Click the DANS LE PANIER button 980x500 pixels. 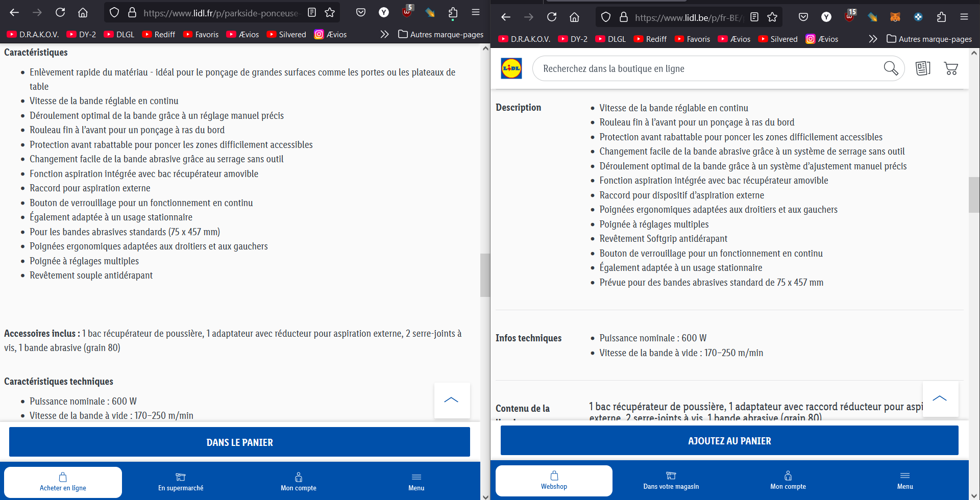coord(239,442)
